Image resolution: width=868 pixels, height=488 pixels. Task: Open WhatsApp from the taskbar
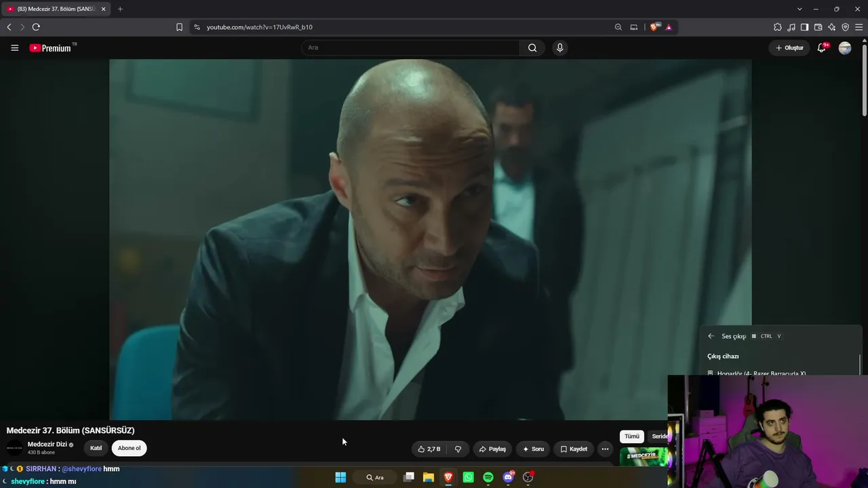click(x=468, y=477)
